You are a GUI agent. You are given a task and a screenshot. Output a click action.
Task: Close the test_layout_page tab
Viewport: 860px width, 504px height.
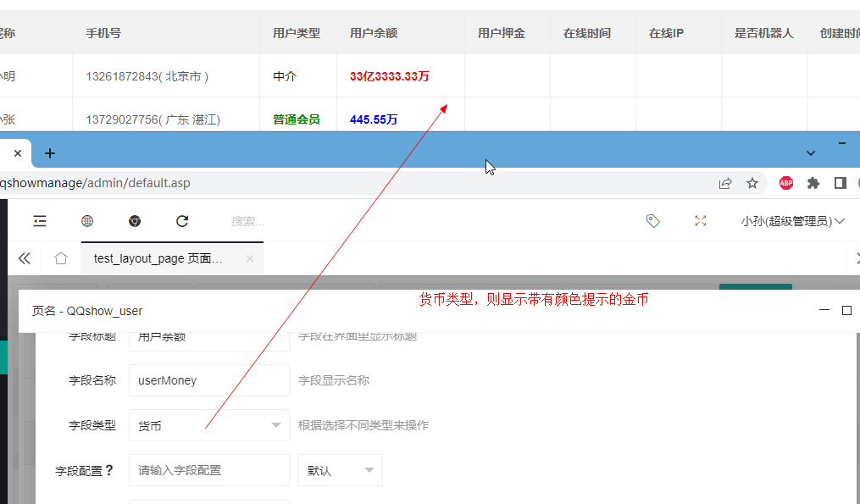pos(250,258)
